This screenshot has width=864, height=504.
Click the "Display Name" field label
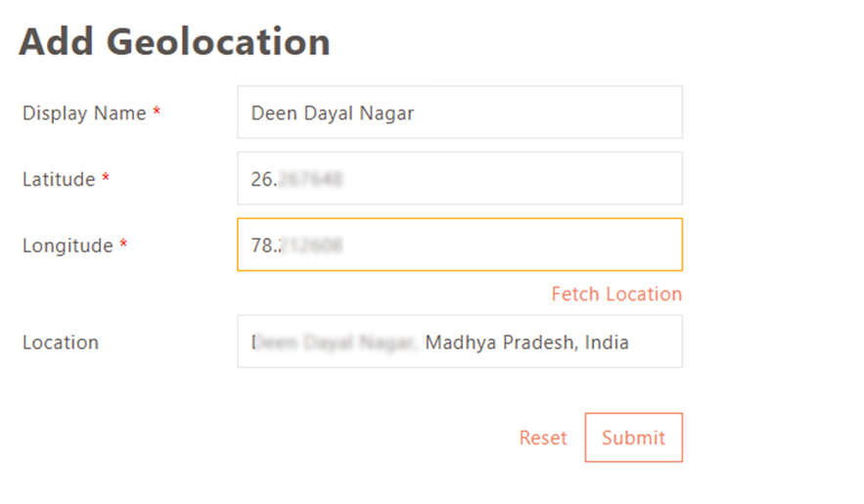click(84, 114)
